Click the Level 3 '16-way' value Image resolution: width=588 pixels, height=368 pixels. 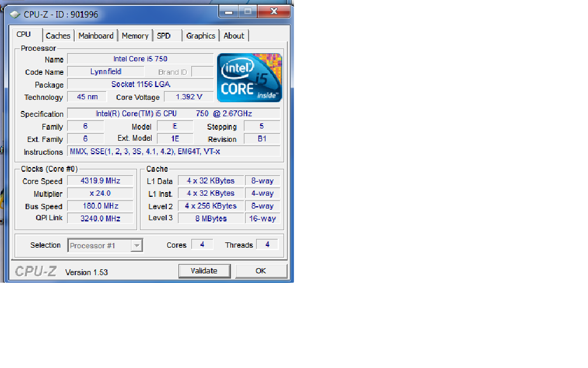262,218
